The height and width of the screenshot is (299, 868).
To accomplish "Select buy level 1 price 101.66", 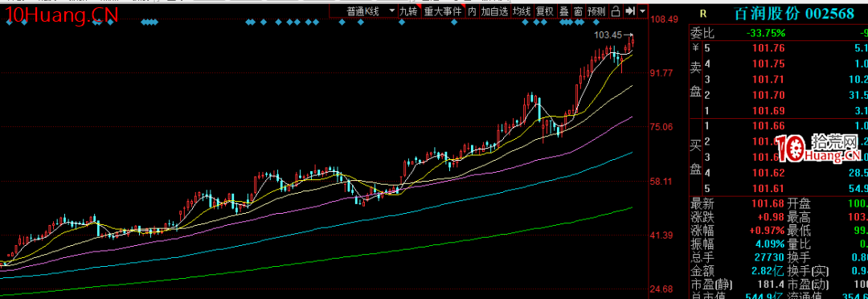I will [768, 125].
